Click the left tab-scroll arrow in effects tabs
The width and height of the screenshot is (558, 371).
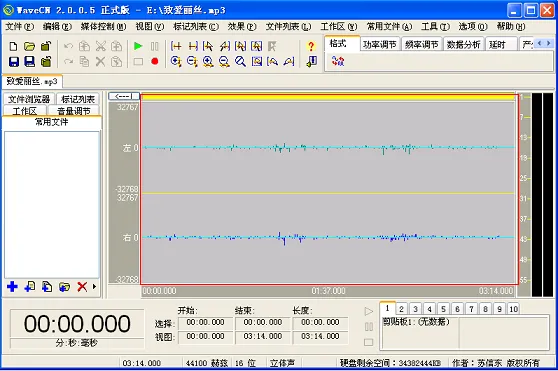click(539, 43)
